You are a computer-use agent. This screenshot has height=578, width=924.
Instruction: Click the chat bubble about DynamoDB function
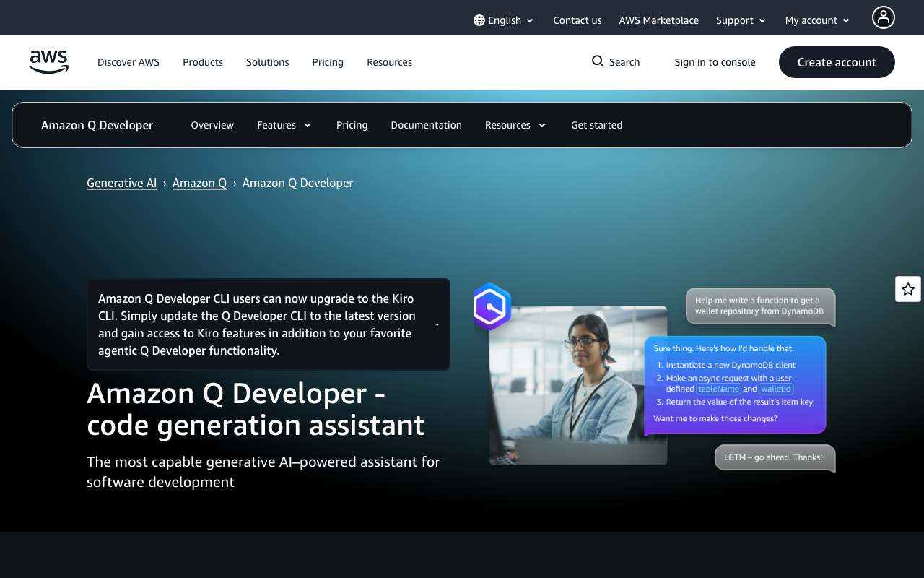pyautogui.click(x=760, y=306)
